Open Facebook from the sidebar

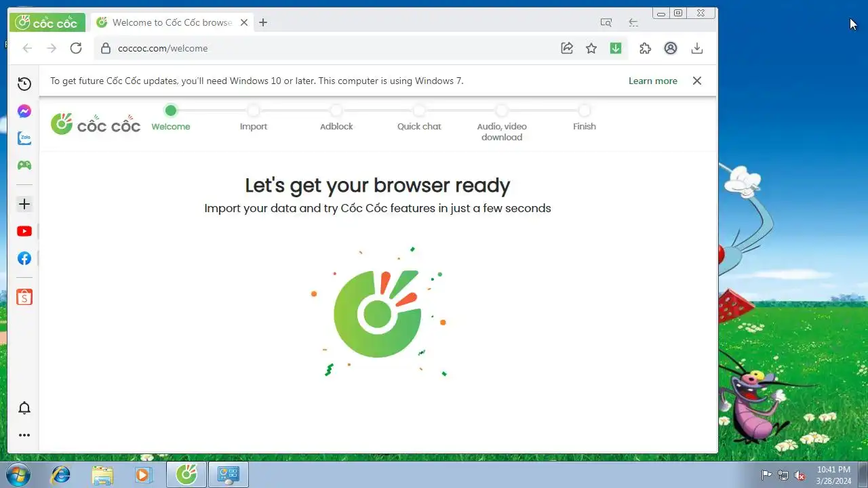coord(24,258)
